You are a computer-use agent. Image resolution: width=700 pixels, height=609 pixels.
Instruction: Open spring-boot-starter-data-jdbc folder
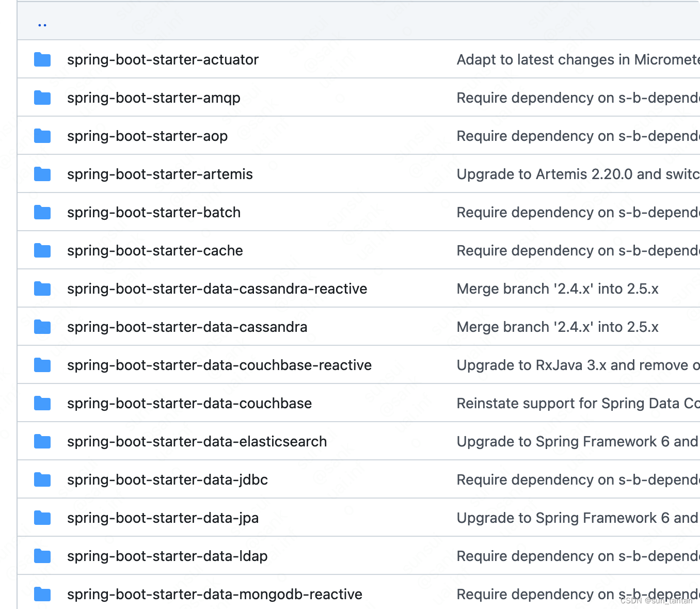pos(168,480)
